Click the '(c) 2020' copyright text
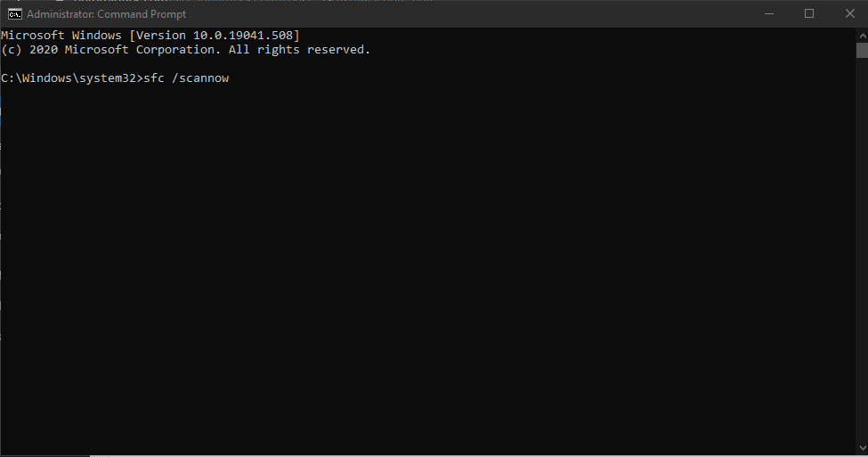Screen dimensions: 868x457 [29, 49]
